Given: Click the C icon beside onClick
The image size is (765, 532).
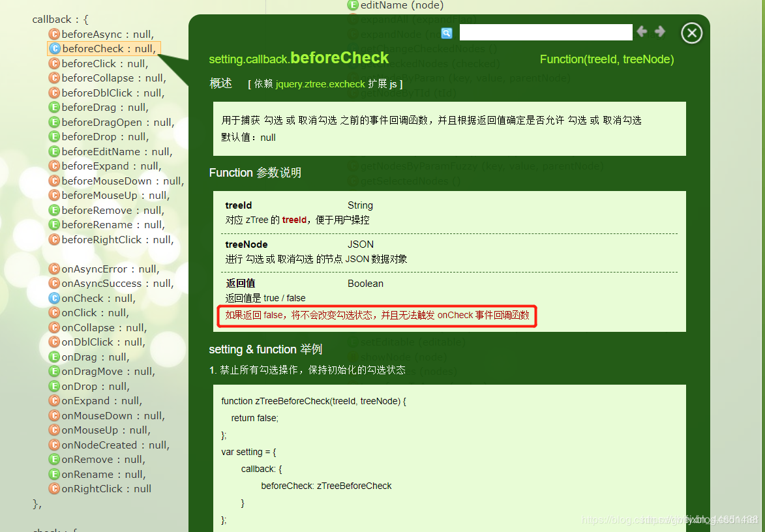Looking at the screenshot, I should pyautogui.click(x=54, y=312).
